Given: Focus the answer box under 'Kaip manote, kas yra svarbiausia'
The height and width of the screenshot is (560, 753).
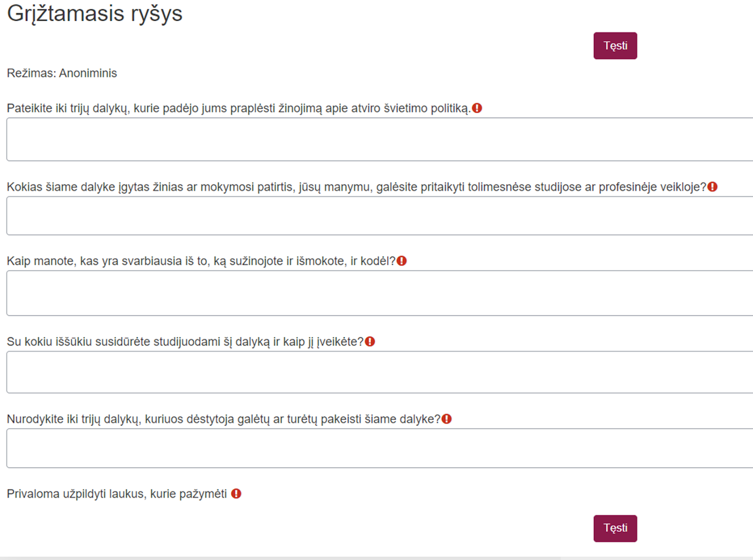Looking at the screenshot, I should pos(380,293).
